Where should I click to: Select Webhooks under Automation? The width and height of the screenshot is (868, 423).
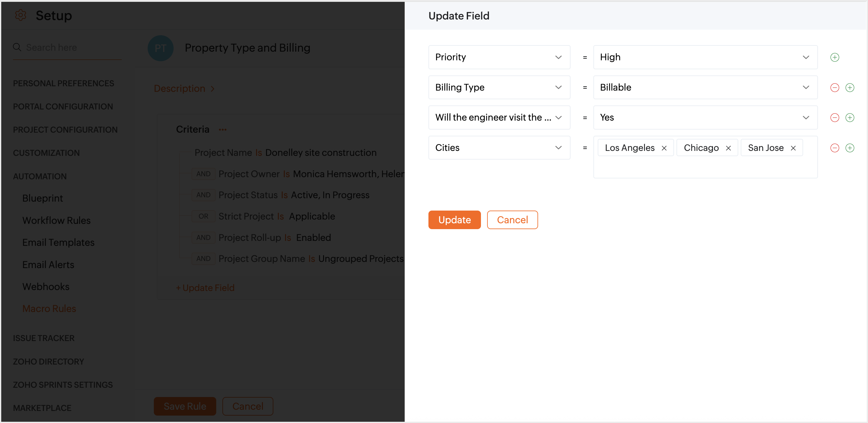click(46, 287)
